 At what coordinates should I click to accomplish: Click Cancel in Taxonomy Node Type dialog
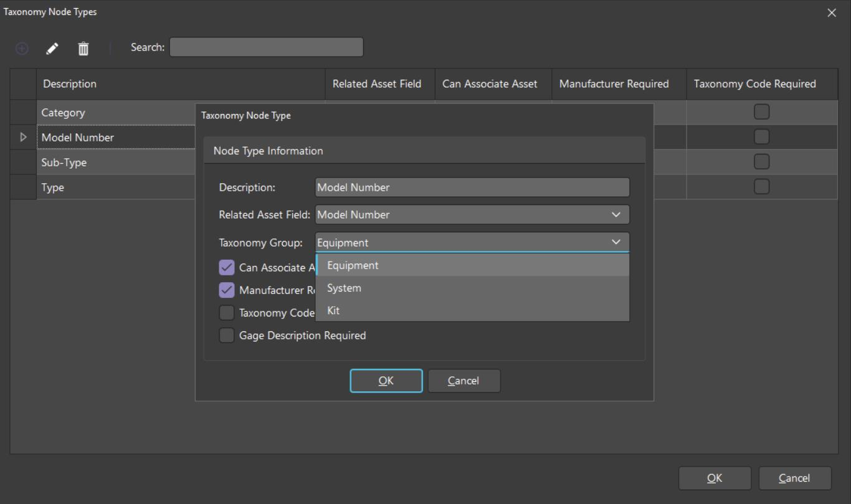(464, 381)
